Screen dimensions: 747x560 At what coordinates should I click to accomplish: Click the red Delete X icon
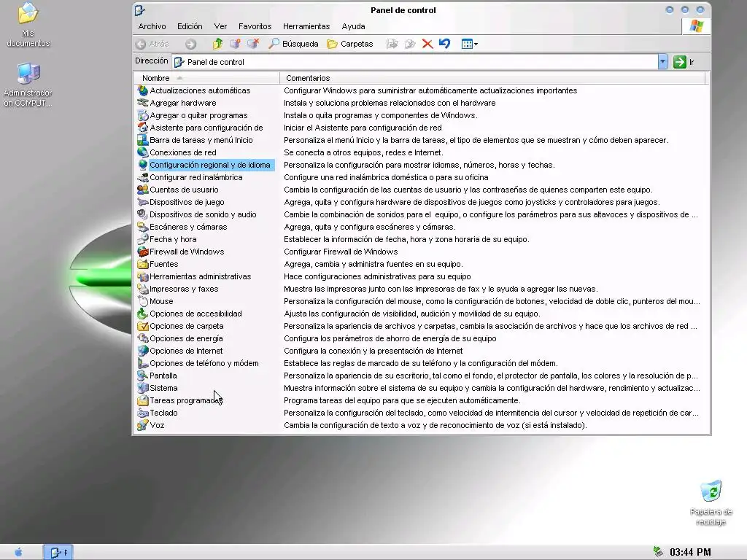[x=427, y=44]
